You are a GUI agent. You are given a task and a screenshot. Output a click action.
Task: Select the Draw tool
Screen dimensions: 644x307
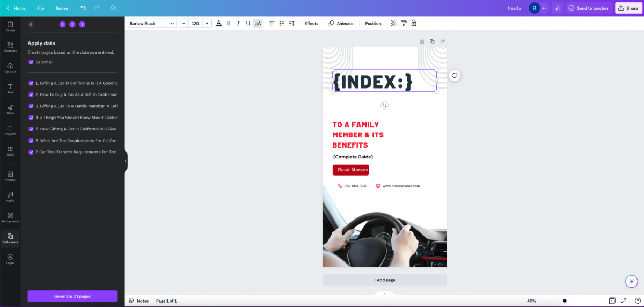(x=10, y=109)
